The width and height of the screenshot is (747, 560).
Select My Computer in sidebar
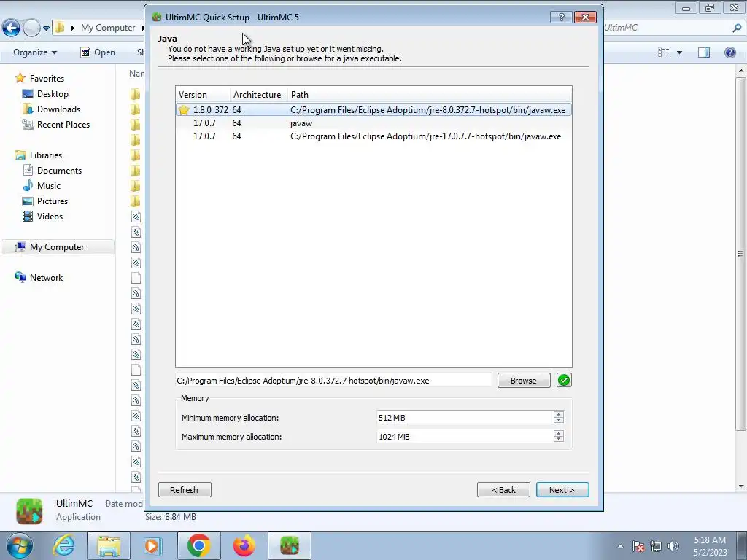click(57, 247)
